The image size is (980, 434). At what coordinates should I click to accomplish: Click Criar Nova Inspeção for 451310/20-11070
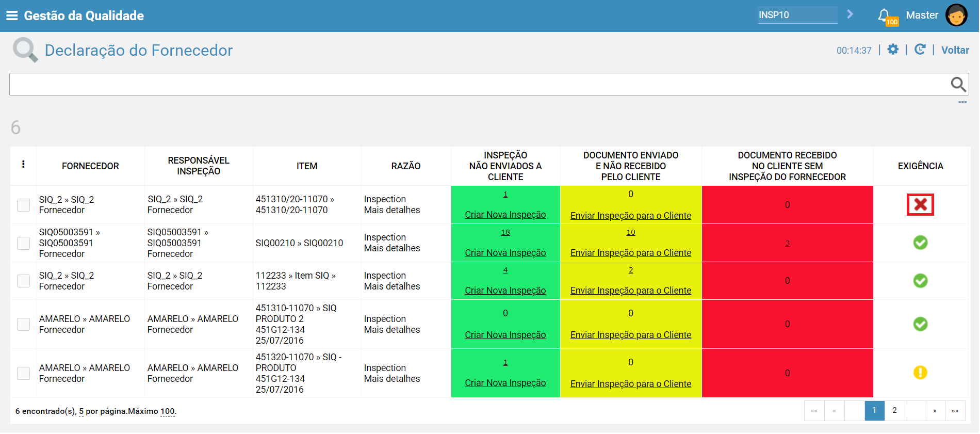point(505,215)
